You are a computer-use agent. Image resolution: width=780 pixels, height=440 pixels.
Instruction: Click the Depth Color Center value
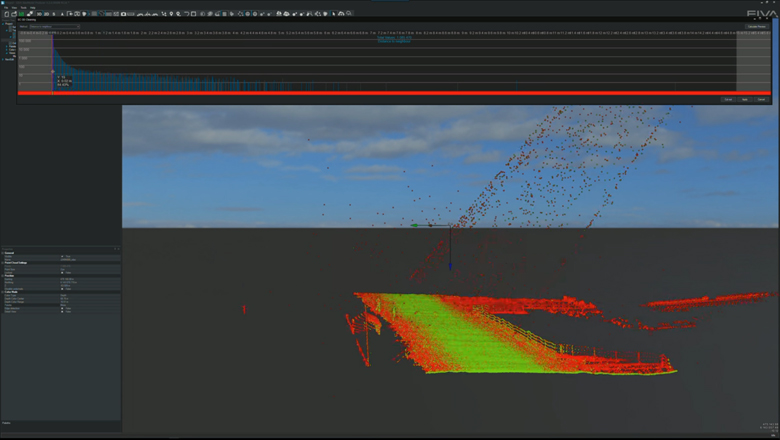click(91, 299)
